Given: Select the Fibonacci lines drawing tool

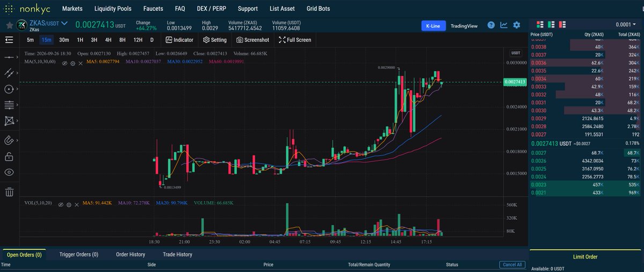Looking at the screenshot, I should coord(8,105).
